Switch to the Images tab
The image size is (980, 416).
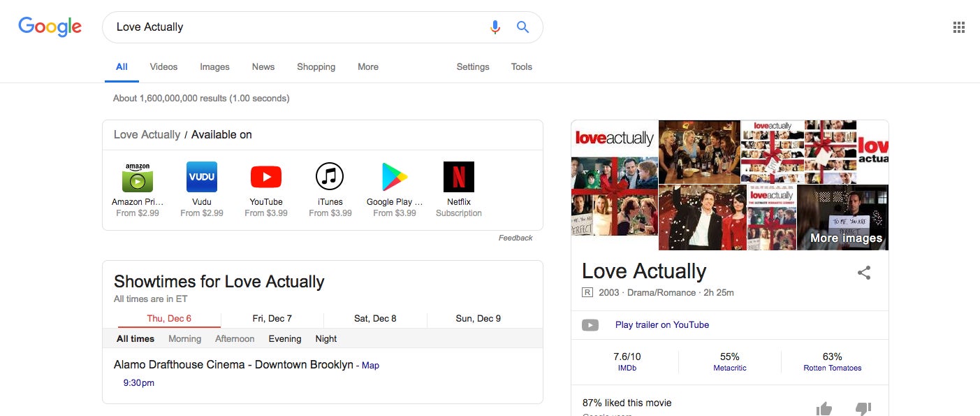214,67
